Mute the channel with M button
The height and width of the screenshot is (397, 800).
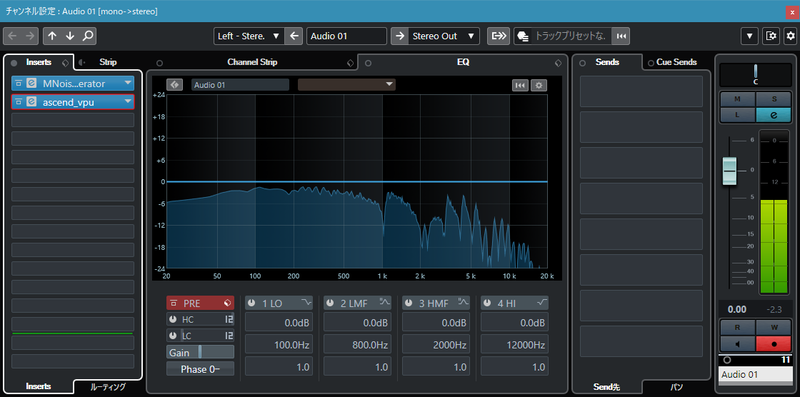(x=737, y=99)
